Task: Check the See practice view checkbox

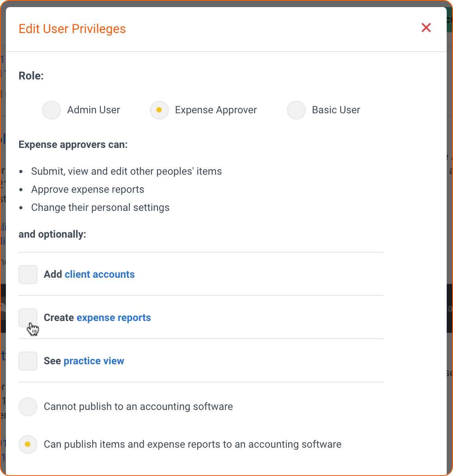Action: pos(28,361)
